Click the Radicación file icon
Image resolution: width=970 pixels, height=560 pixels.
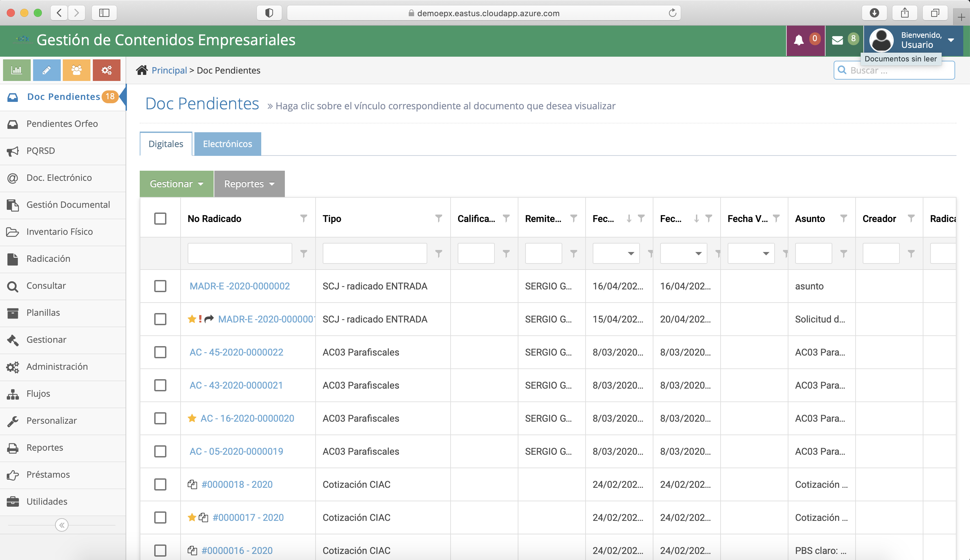pos(13,259)
